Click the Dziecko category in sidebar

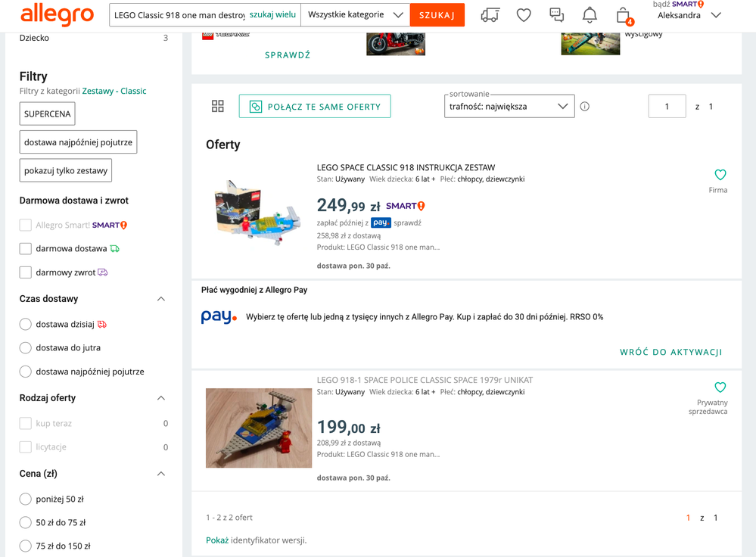34,38
